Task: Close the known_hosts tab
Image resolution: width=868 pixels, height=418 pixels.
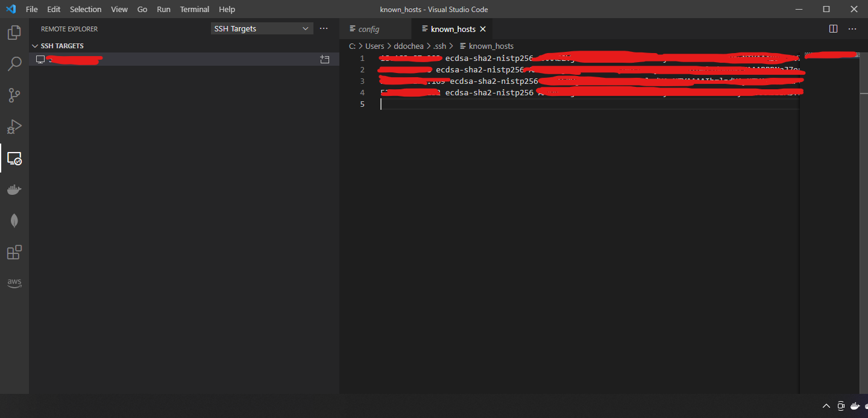Action: click(x=483, y=29)
